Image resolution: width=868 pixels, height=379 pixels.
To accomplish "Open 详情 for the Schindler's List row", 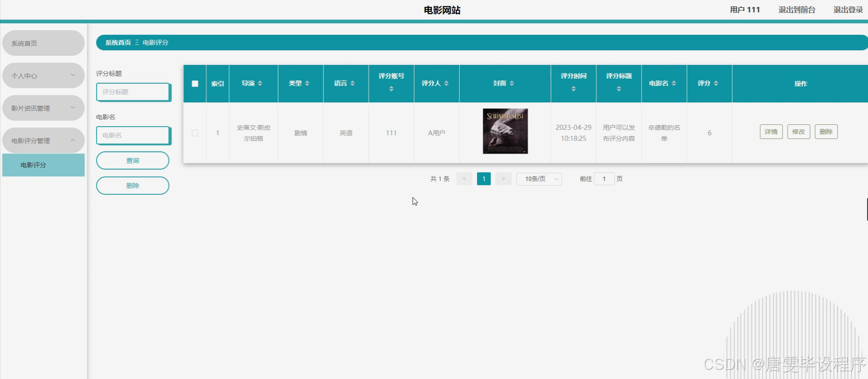I will [771, 132].
